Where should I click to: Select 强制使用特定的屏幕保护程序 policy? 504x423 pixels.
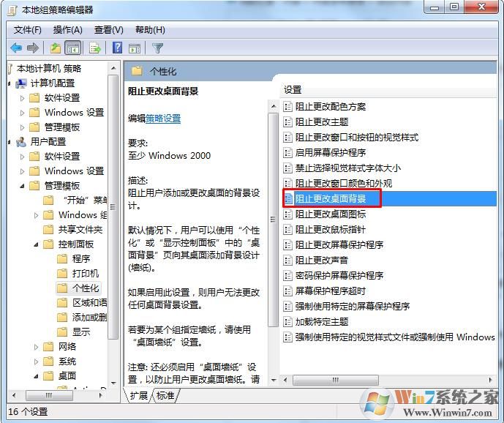pos(353,306)
